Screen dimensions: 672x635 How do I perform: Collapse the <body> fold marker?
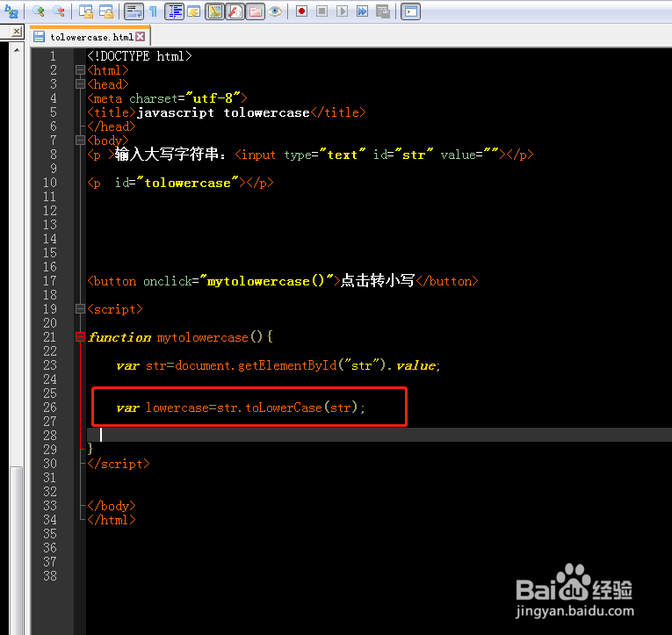click(x=80, y=141)
